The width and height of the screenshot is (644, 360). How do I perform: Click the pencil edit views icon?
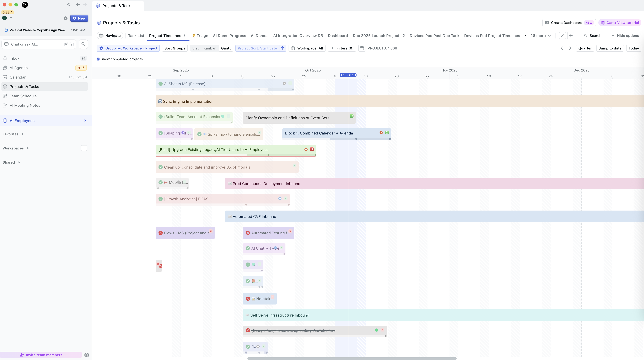(562, 36)
